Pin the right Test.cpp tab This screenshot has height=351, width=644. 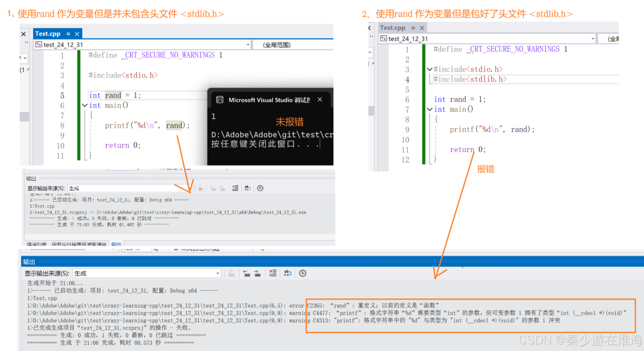413,28
